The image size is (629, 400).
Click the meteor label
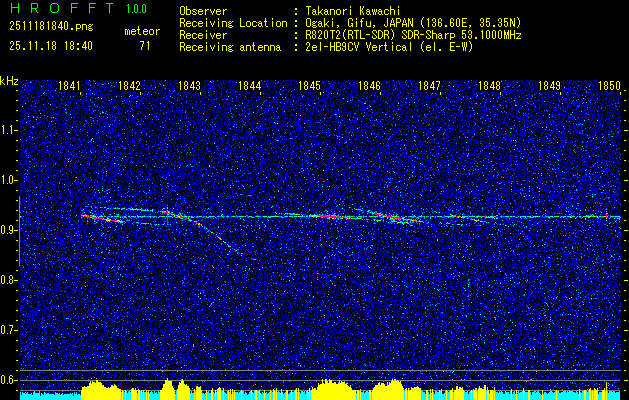(x=142, y=31)
